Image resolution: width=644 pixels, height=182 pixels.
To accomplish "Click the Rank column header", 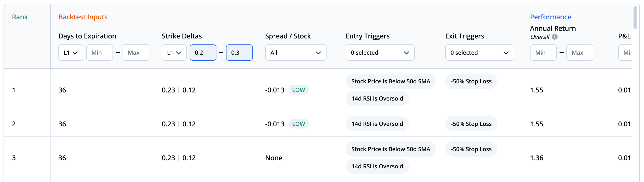I will (x=20, y=17).
